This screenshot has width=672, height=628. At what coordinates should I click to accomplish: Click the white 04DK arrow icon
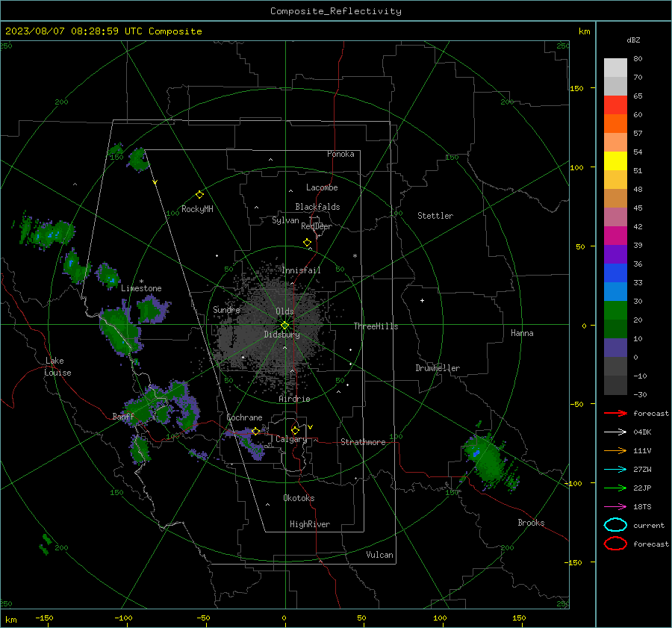pyautogui.click(x=615, y=432)
